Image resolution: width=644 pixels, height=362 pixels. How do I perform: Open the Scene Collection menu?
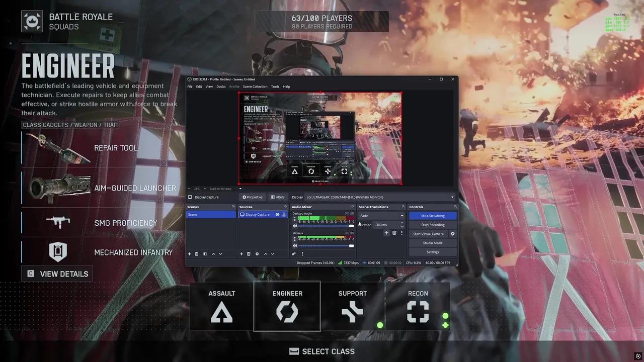tap(255, 86)
